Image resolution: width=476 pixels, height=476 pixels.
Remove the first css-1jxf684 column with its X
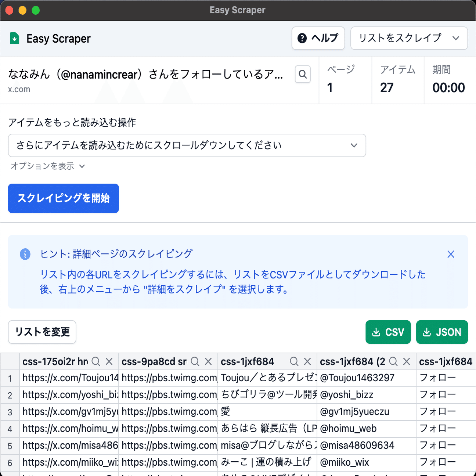click(x=307, y=361)
